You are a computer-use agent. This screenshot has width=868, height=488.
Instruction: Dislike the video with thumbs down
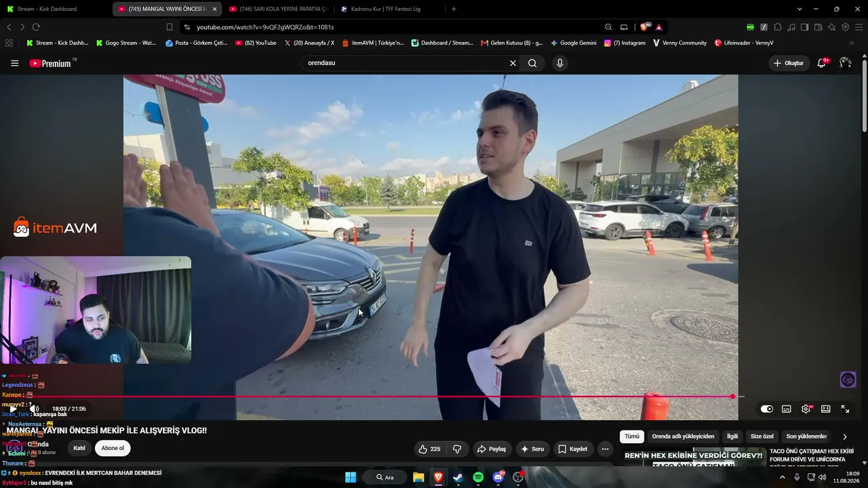pos(458,449)
